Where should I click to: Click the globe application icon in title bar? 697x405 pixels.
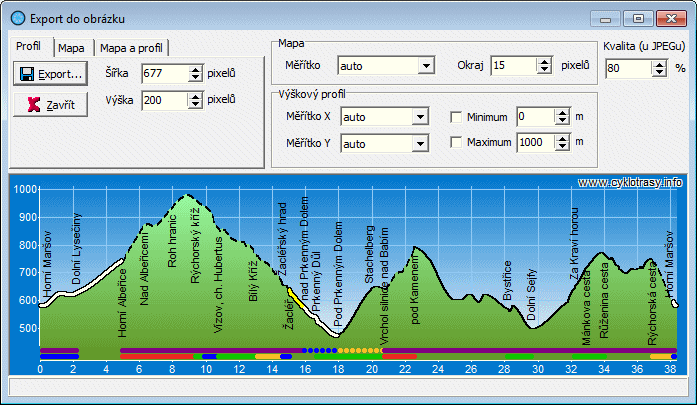18,18
